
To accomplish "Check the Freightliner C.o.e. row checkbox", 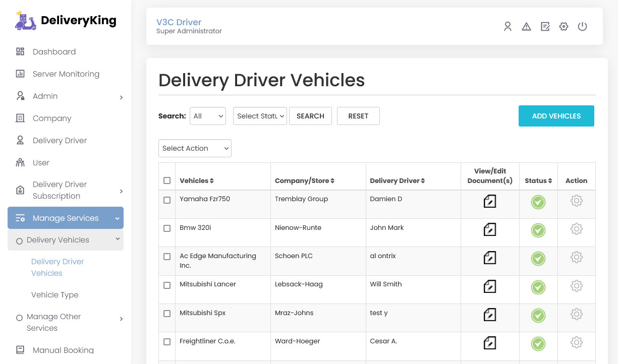I will tap(167, 342).
